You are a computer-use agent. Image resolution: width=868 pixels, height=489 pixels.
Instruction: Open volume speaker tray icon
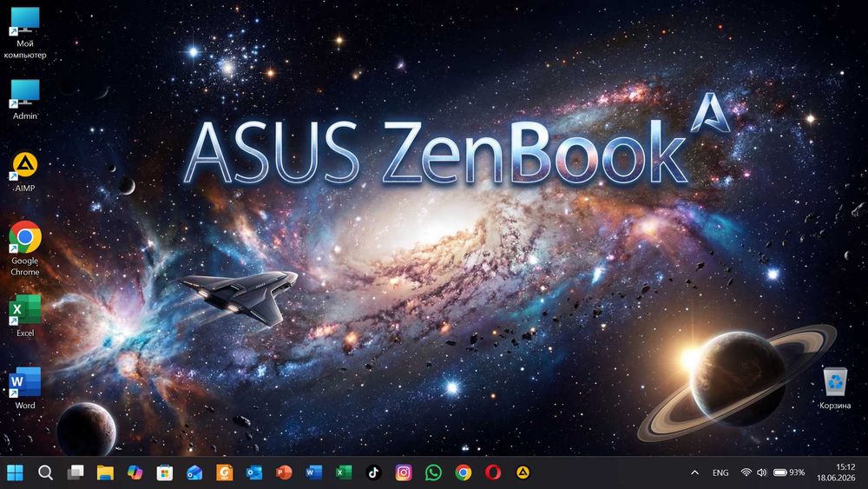762,472
